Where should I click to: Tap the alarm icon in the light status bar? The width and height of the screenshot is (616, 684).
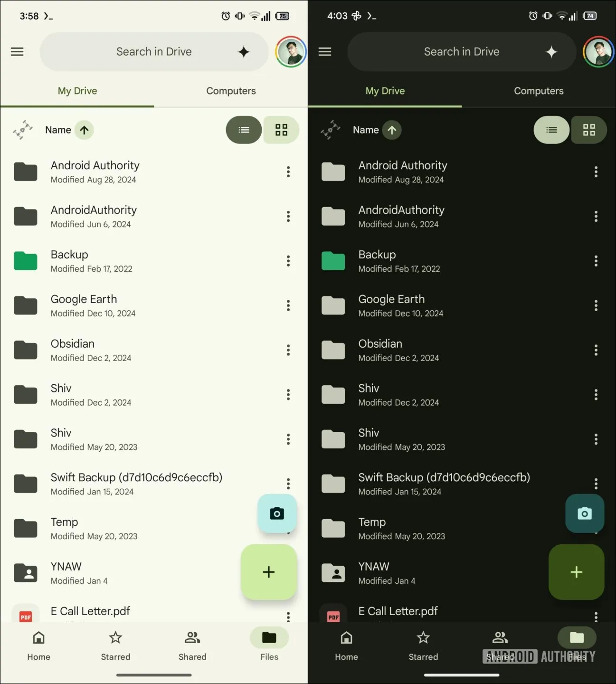pos(226,16)
